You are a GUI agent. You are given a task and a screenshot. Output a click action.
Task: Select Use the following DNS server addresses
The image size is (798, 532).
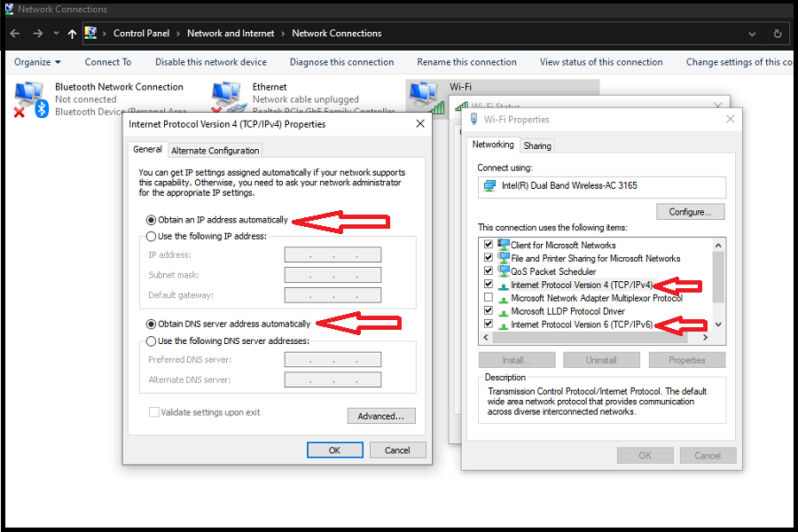151,341
